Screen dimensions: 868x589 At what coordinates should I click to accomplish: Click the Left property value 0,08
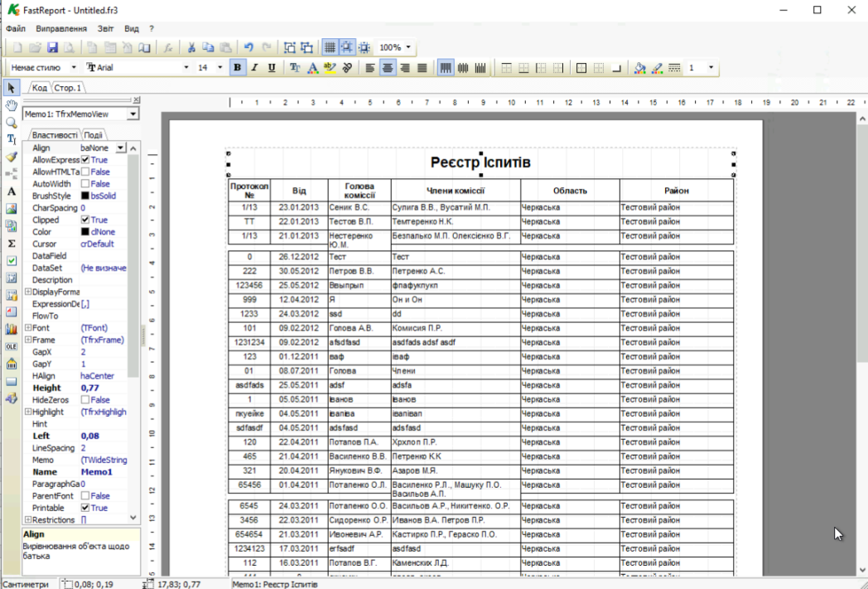click(x=104, y=437)
